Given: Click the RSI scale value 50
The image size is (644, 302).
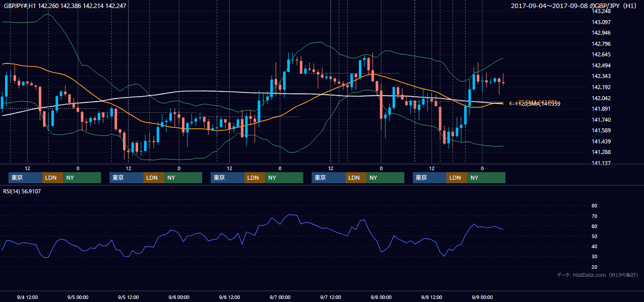Looking at the screenshot, I should 594,237.
